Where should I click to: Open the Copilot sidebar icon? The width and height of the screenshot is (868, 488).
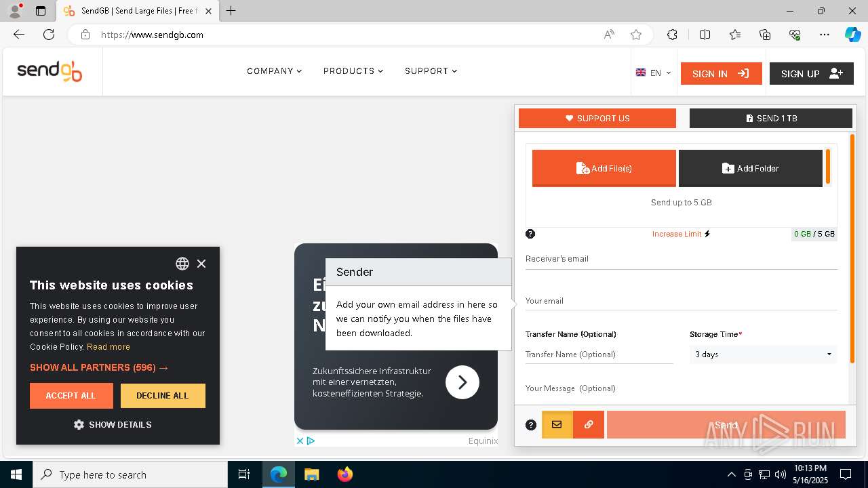point(852,35)
